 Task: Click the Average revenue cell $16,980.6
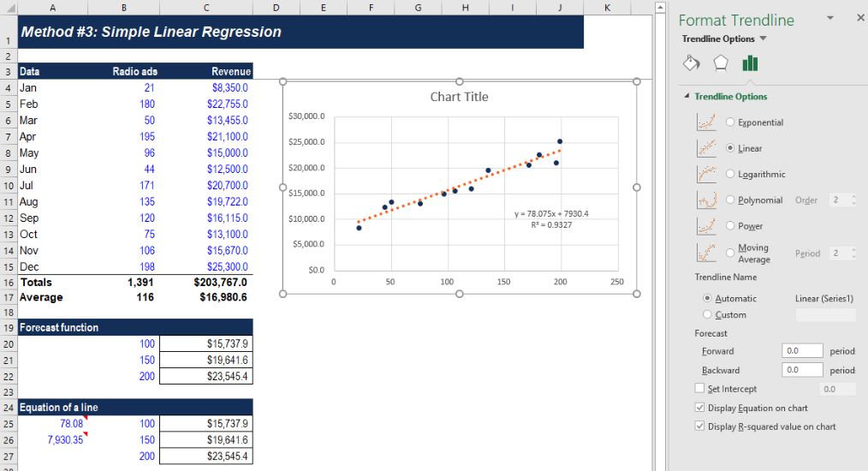point(206,297)
